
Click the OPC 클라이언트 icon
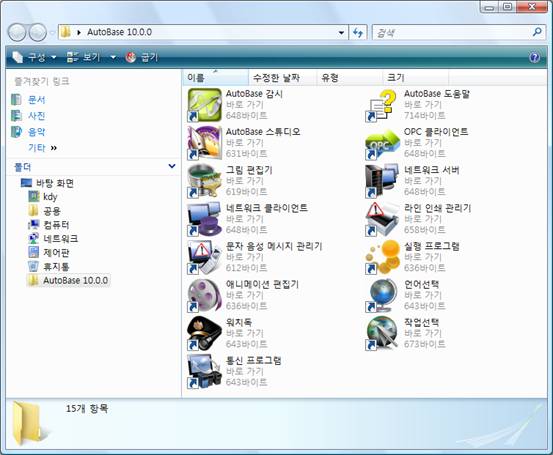click(x=383, y=143)
